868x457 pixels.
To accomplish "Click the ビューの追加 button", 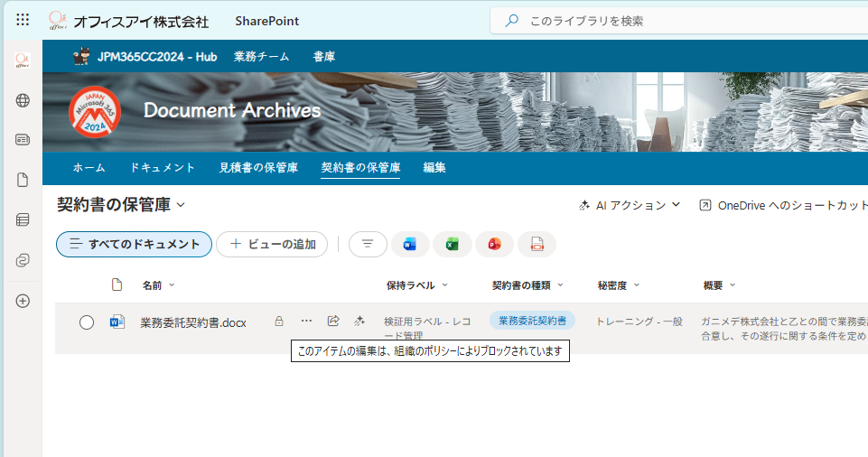I will (272, 244).
